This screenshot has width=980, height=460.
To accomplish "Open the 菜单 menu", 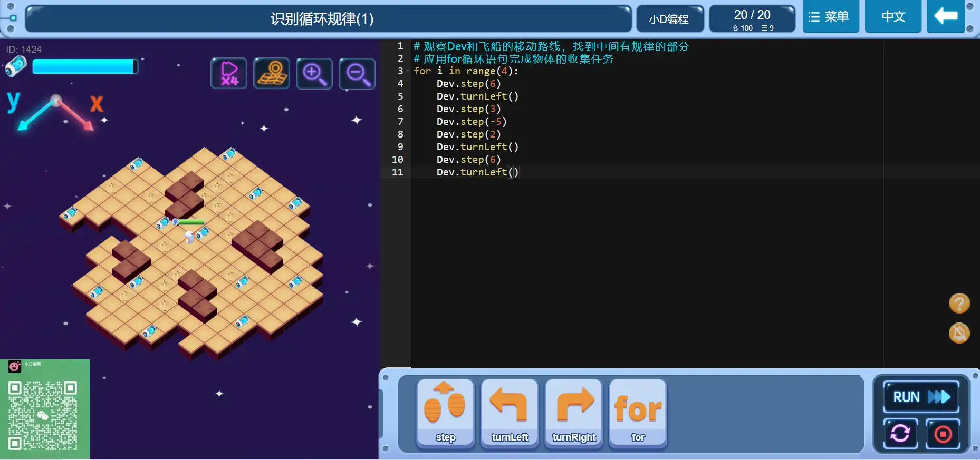I will click(x=830, y=17).
